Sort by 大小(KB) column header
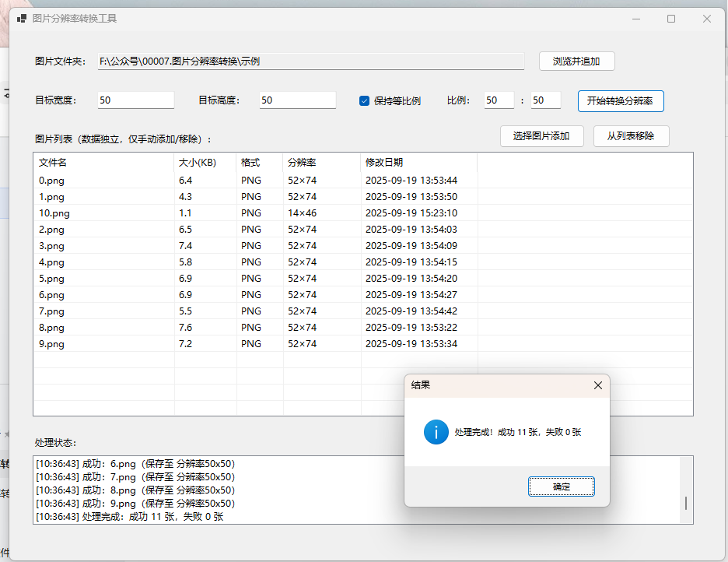This screenshot has width=728, height=562. coord(205,163)
